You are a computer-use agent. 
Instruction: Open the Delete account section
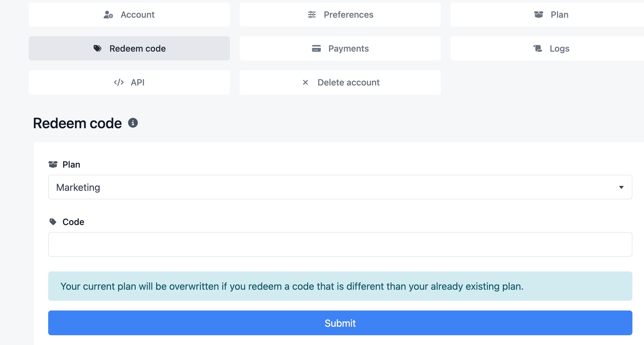(x=340, y=82)
